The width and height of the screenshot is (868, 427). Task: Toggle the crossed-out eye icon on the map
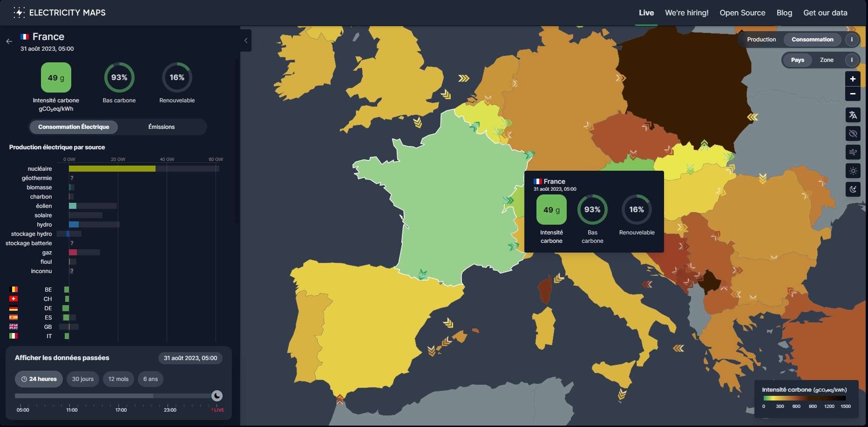pyautogui.click(x=853, y=134)
